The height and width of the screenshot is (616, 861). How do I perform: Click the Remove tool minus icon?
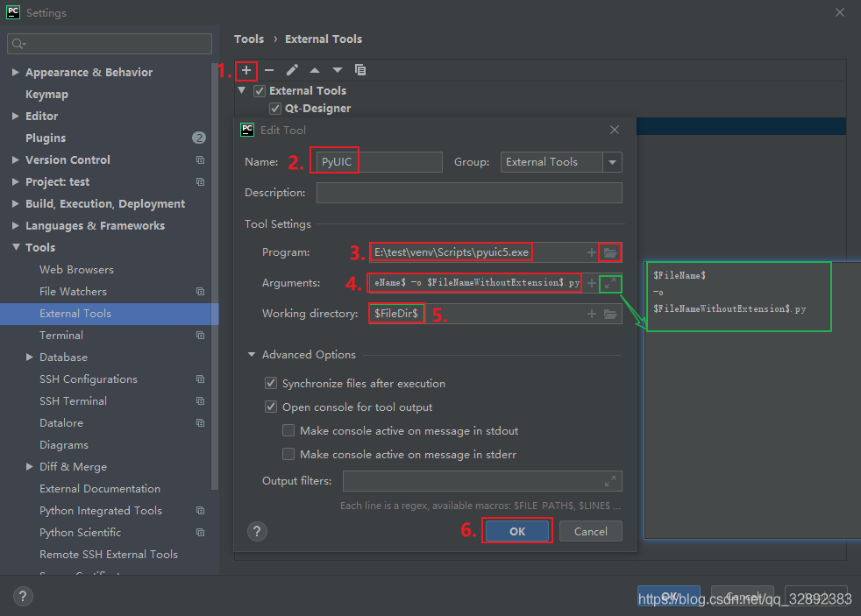tap(269, 70)
